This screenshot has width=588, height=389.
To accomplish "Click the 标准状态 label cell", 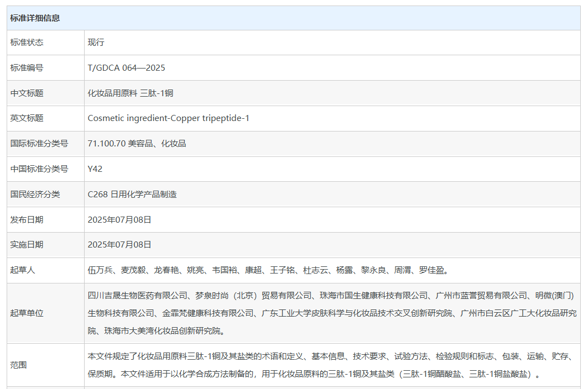I will pos(27,43).
